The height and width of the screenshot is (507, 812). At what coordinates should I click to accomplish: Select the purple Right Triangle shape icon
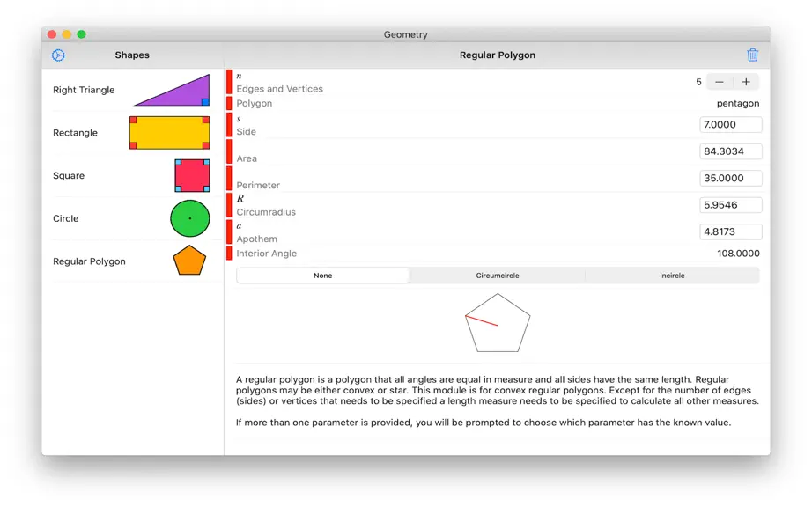tap(173, 90)
